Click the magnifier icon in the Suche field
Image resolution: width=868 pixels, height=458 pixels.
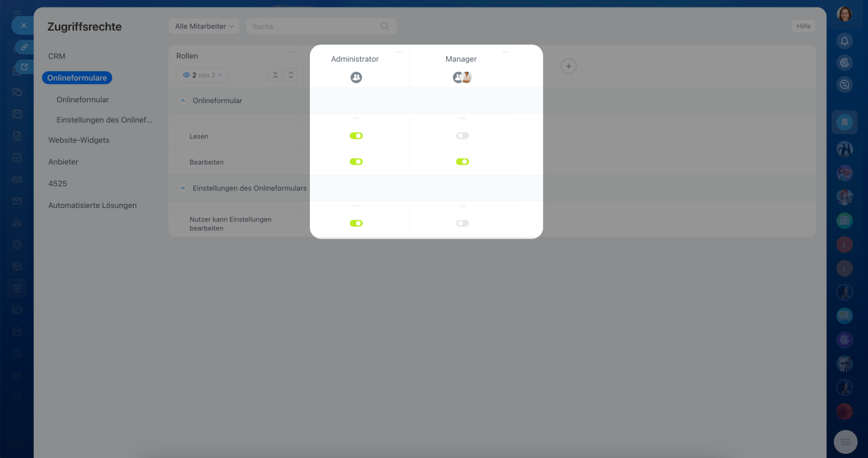coord(384,26)
